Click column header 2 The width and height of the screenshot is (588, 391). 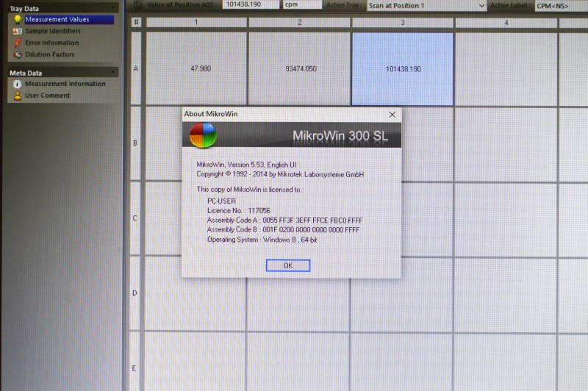coord(299,23)
